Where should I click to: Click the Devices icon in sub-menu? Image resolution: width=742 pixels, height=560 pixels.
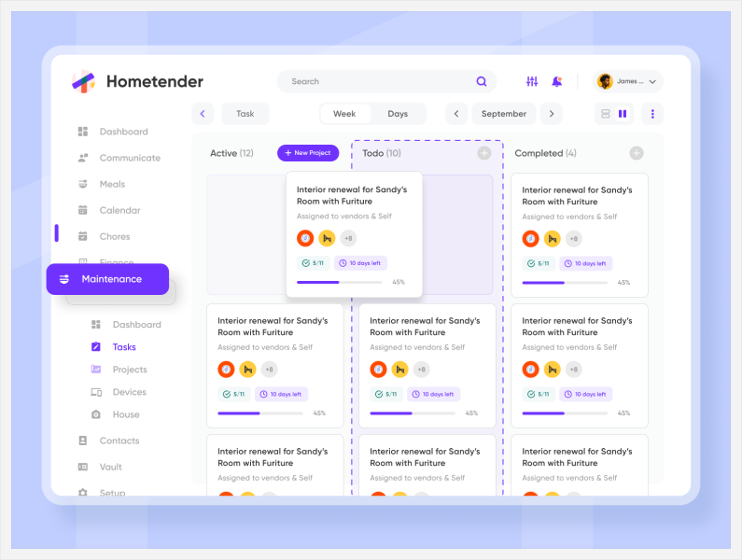96,392
